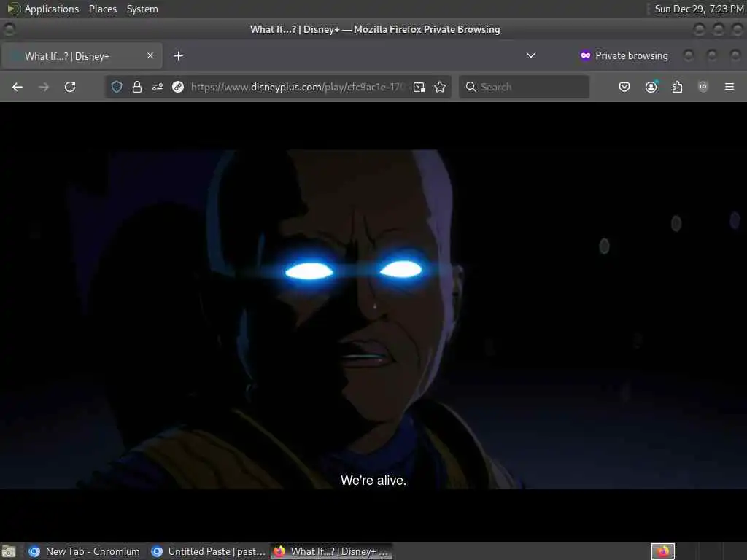Open a new tab with plus button
This screenshot has width=747, height=560.
tap(178, 56)
